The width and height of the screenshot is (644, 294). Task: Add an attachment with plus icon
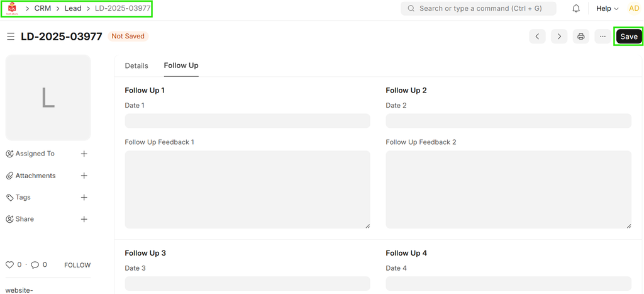[x=84, y=176]
